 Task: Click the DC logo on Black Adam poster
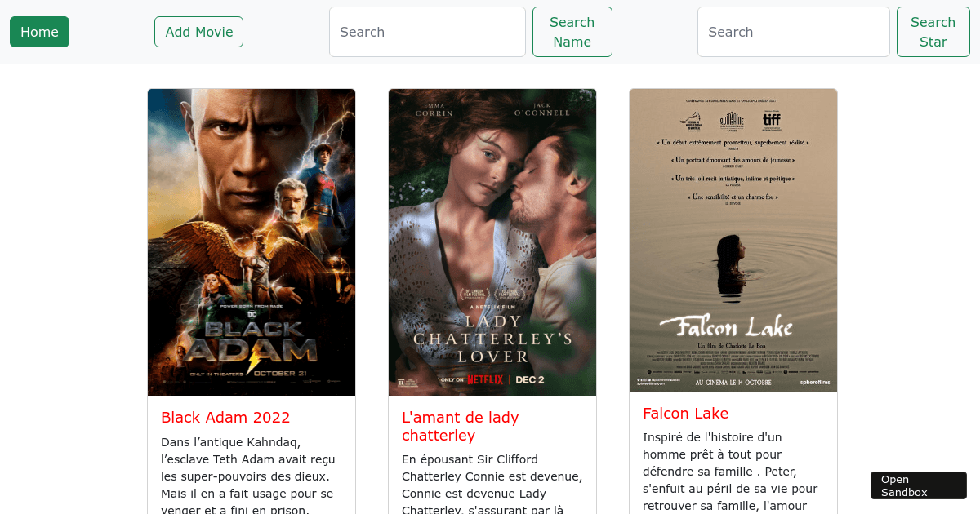tap(252, 312)
